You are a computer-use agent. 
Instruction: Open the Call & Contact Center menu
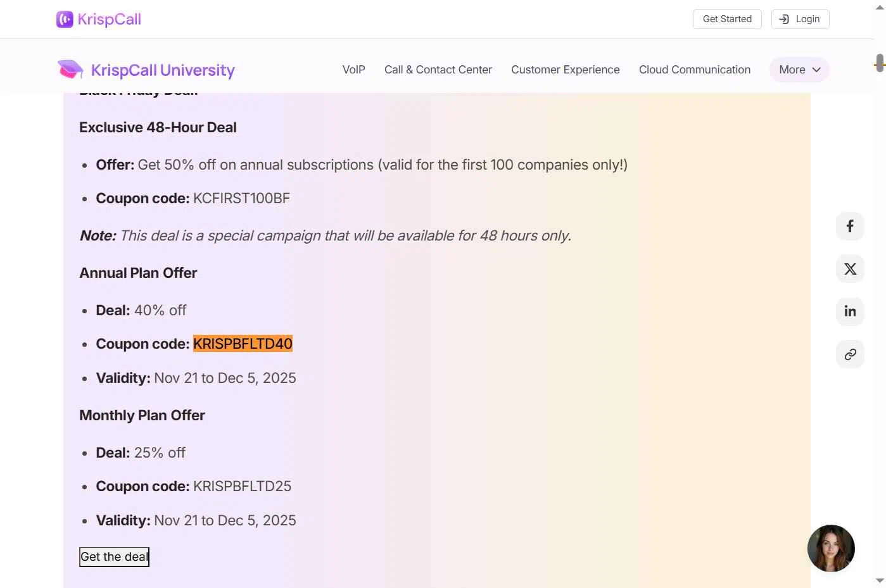(x=438, y=70)
